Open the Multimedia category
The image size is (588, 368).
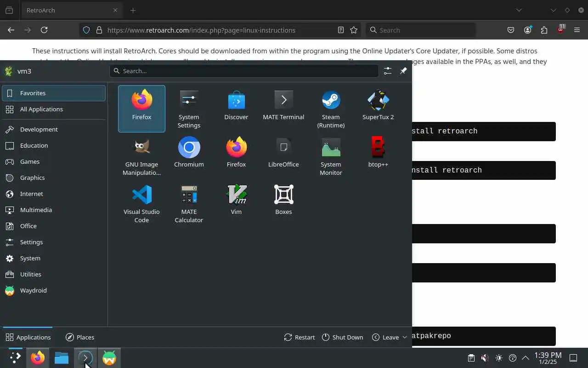click(54, 210)
